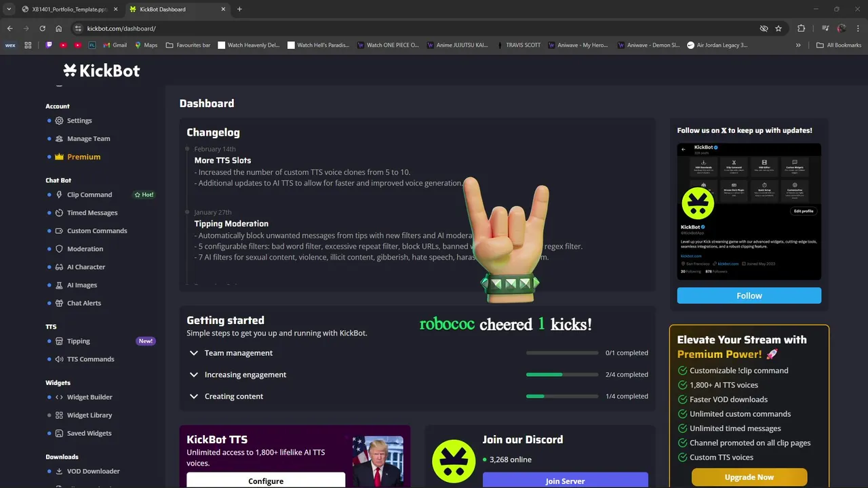The image size is (868, 488).
Task: Open Settings gear in sidebar
Action: click(x=60, y=121)
